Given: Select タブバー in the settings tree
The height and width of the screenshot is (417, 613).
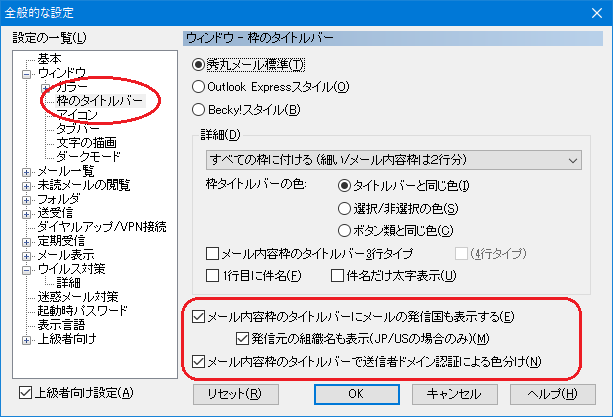Looking at the screenshot, I should click(77, 129).
